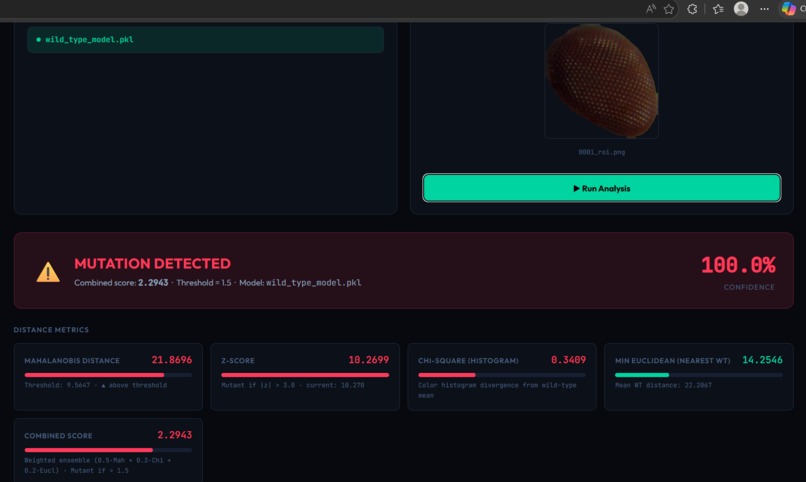806x482 pixels.
Task: Click the Mutant if |z| > 3.0 text
Action: click(x=292, y=385)
